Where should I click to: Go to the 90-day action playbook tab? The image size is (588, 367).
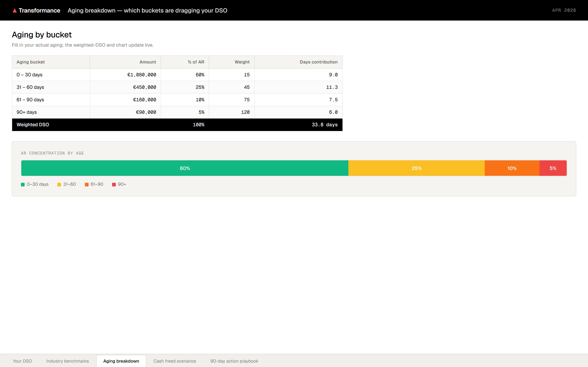[x=234, y=361]
